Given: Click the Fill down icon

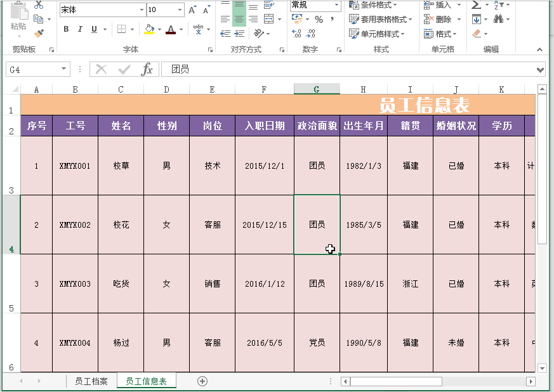Looking at the screenshot, I should 477,19.
